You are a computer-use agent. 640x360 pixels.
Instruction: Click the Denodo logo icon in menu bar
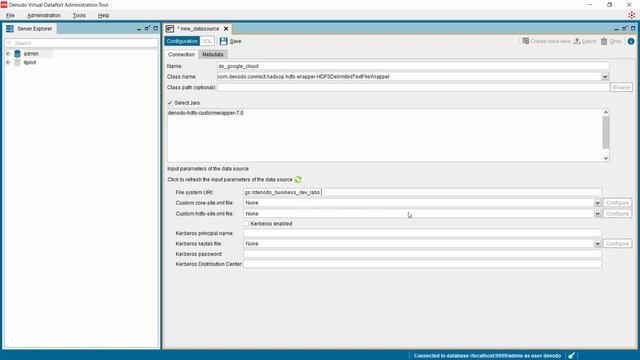click(x=631, y=15)
